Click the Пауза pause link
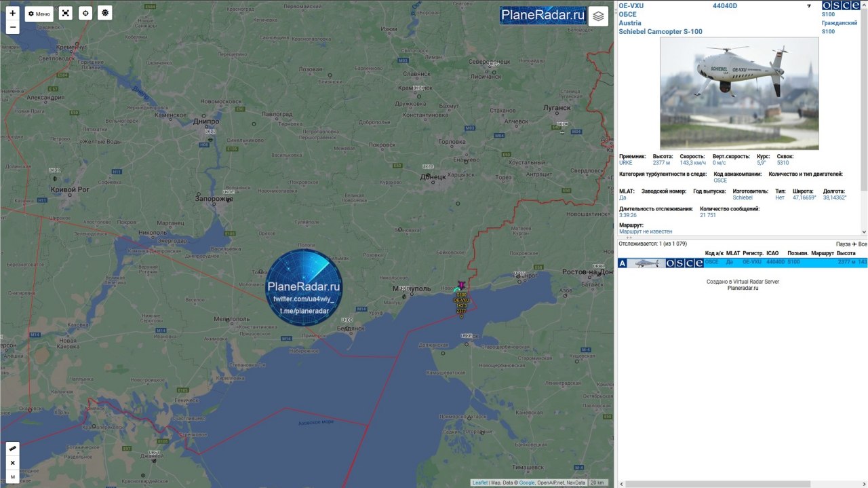Viewport: 868px width, 488px height. click(843, 244)
